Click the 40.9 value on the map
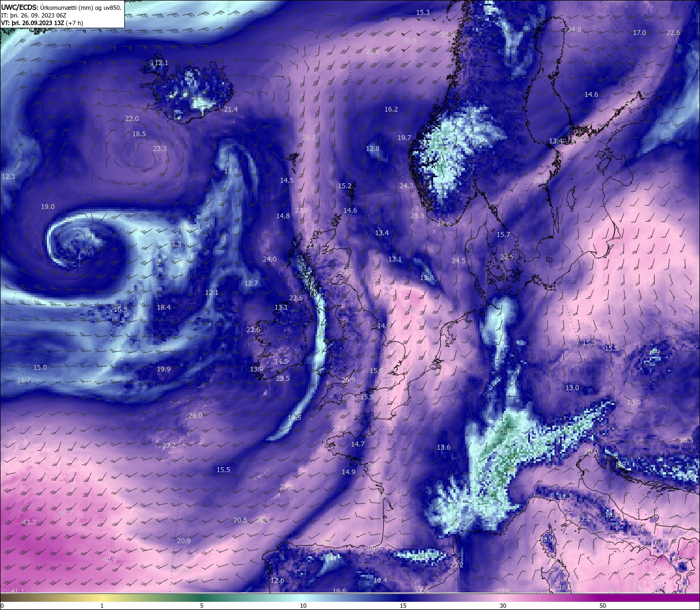 (x=109, y=560)
